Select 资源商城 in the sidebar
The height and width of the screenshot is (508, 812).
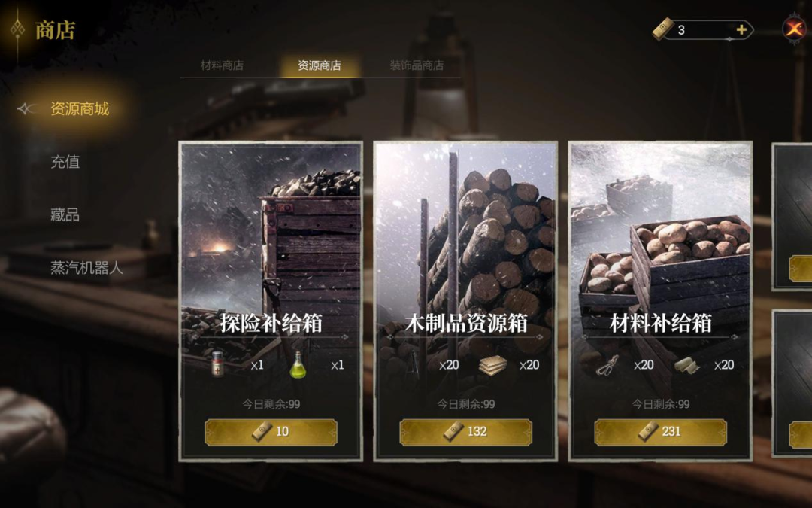(80, 109)
